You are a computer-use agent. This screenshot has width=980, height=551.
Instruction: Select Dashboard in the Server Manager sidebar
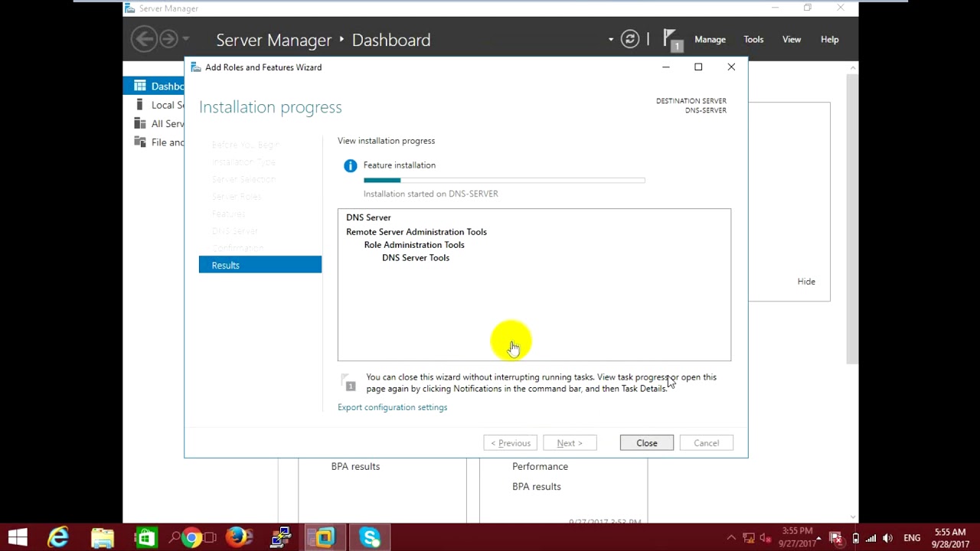[154, 86]
